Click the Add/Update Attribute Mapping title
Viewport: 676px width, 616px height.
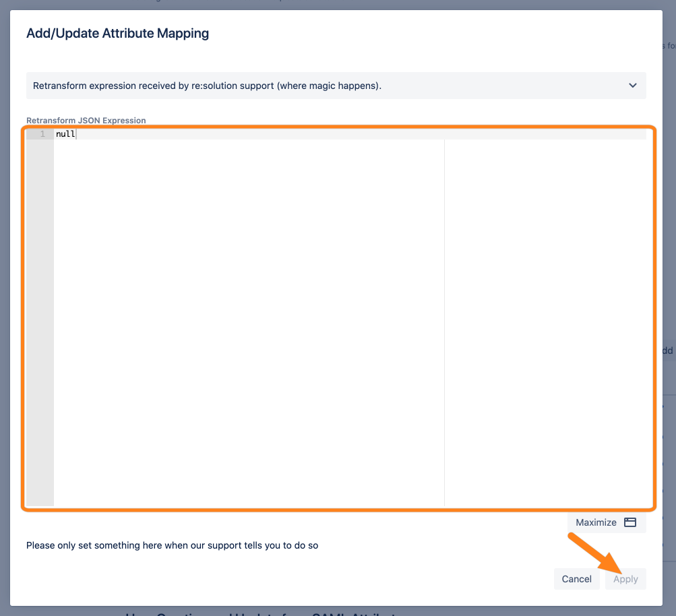117,33
